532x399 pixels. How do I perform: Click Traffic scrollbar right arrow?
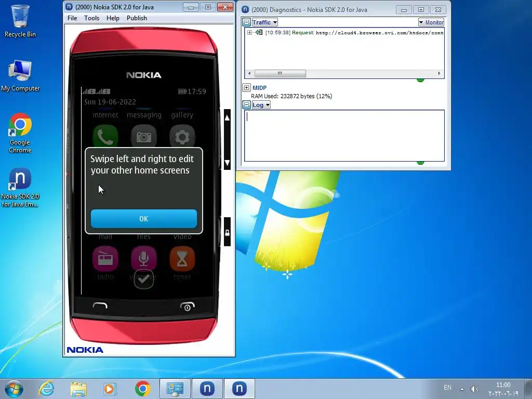[x=439, y=73]
